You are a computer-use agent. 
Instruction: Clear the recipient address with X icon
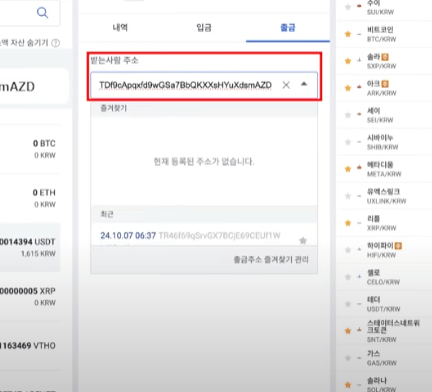[286, 85]
